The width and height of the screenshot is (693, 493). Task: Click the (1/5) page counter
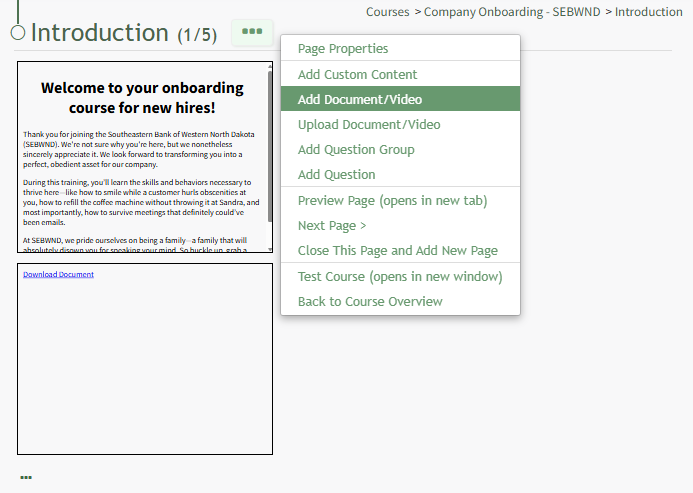(197, 35)
